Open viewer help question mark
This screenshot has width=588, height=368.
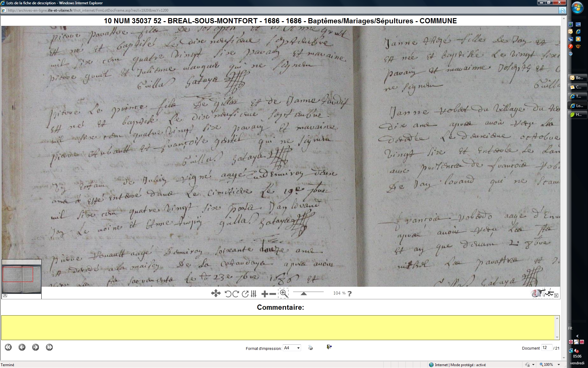pos(350,293)
